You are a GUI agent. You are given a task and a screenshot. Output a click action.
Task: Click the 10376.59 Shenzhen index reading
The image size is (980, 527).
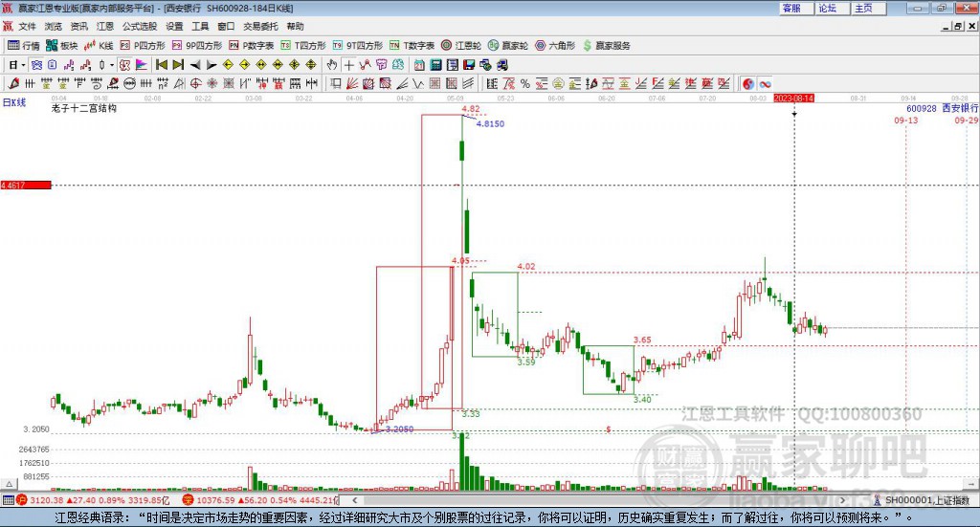(x=215, y=500)
